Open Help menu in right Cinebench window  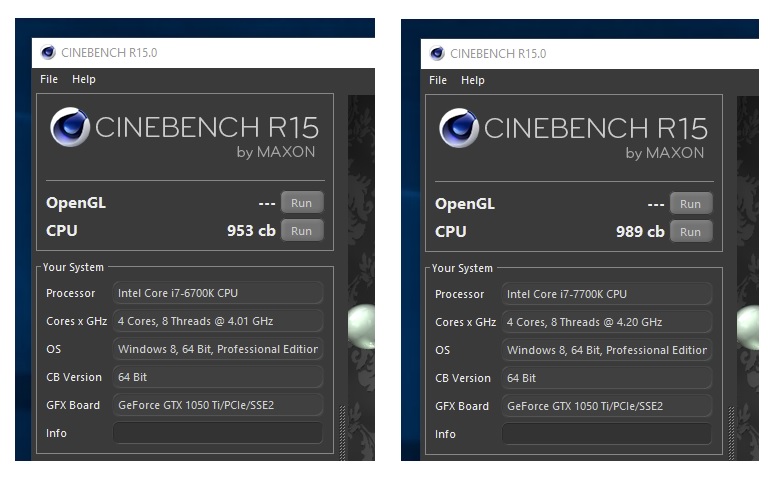click(473, 80)
